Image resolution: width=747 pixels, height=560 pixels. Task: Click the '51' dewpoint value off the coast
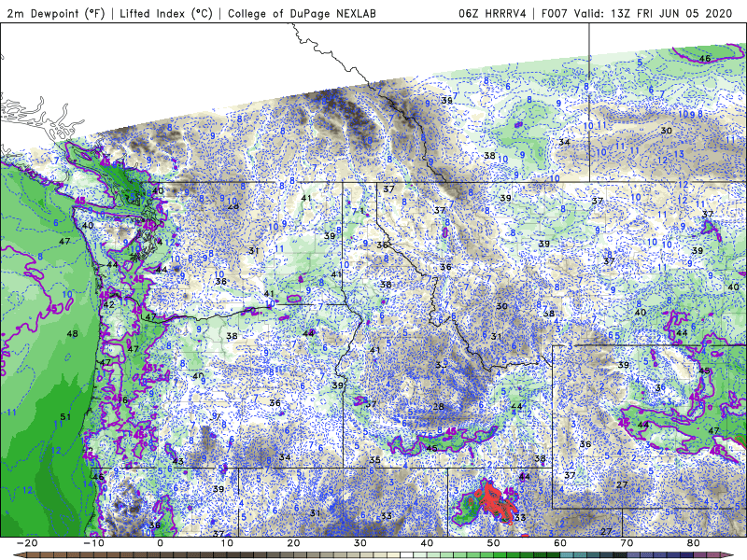(x=65, y=416)
